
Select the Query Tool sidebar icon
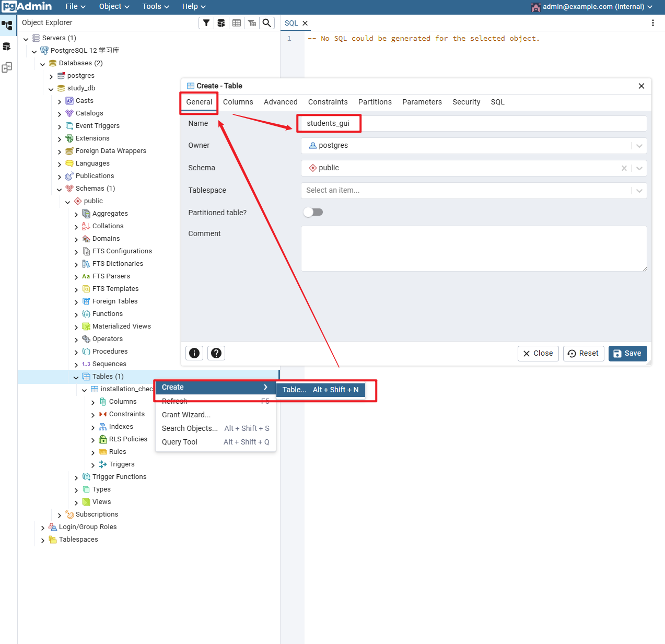click(x=7, y=46)
